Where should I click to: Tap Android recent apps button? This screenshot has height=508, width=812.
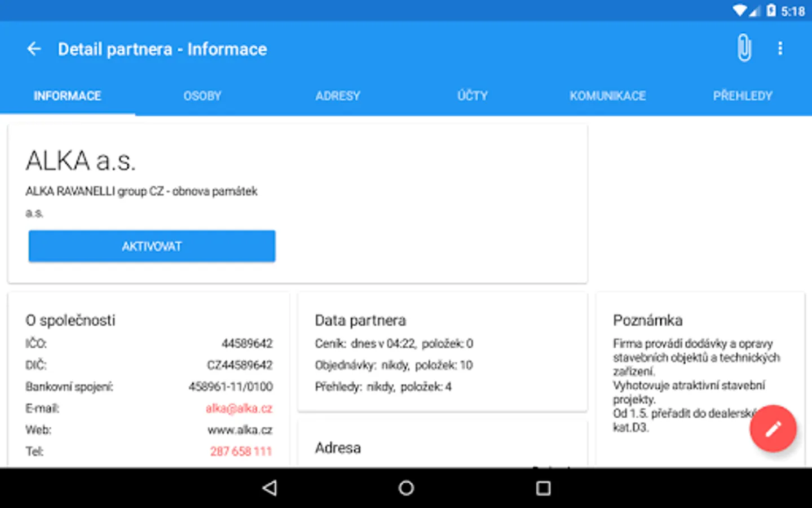(x=543, y=488)
